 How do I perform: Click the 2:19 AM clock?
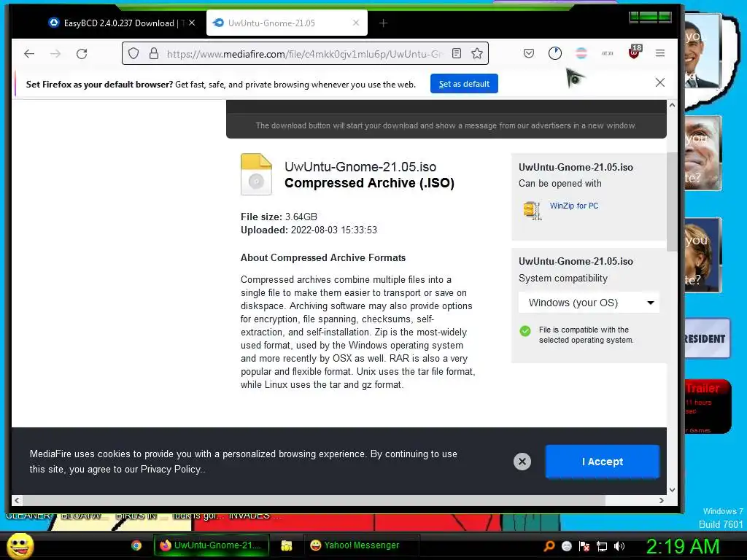(x=682, y=547)
